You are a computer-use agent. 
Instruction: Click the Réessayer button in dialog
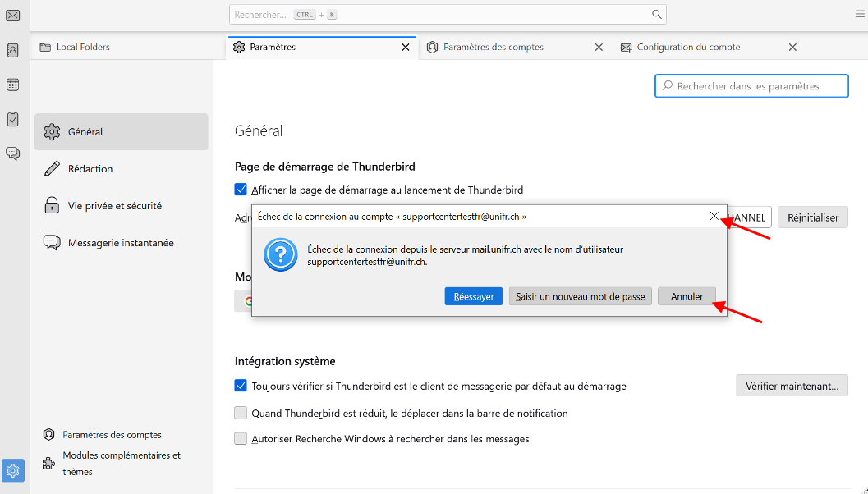[473, 296]
